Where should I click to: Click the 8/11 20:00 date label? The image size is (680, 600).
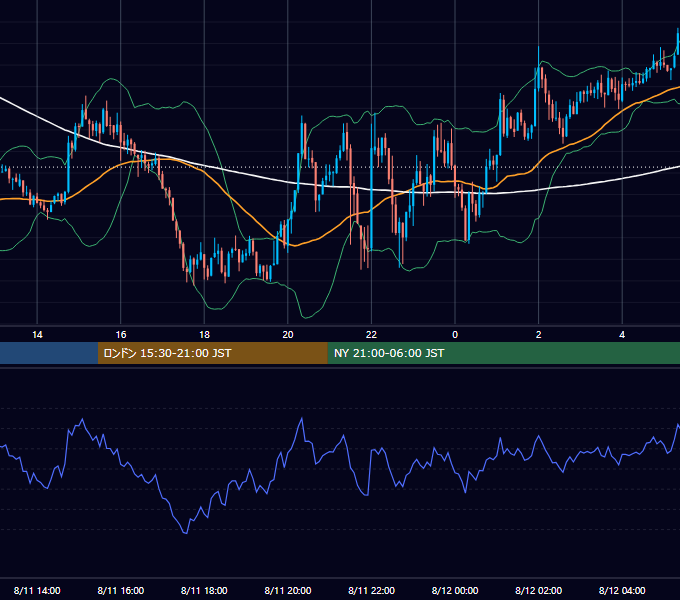coord(288,590)
